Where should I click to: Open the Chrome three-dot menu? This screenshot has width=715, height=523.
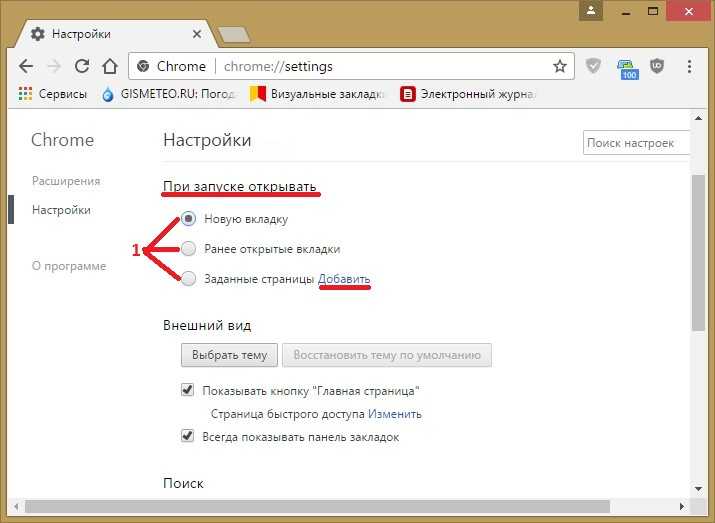689,67
